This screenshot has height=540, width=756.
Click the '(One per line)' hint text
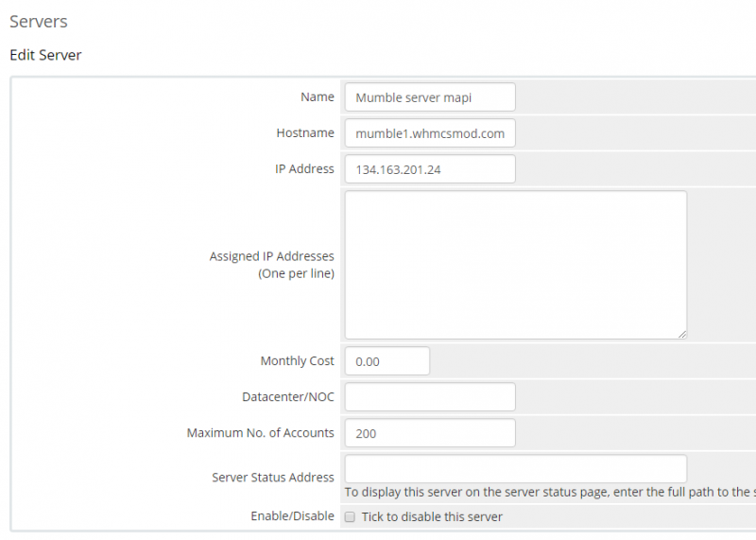click(x=296, y=273)
